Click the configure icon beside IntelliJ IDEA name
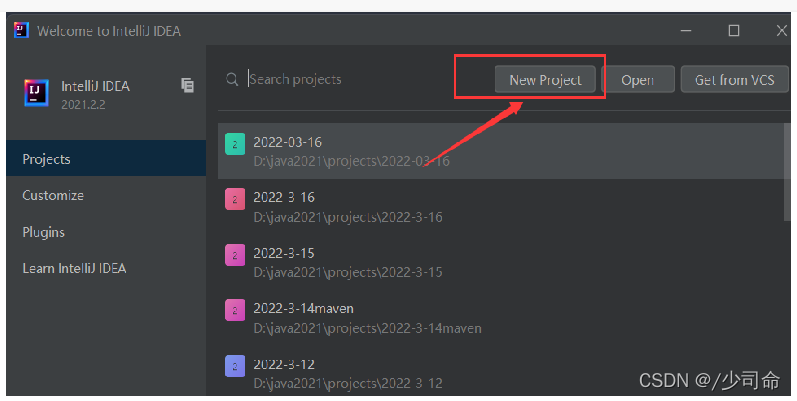The height and width of the screenshot is (401, 797). point(187,85)
